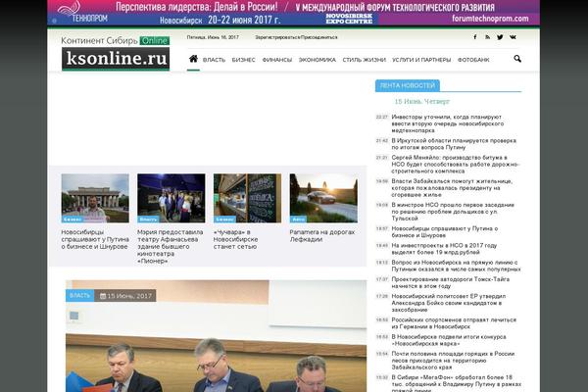Open thumbnail of theatre group photo
The image size is (588, 392).
[171, 198]
